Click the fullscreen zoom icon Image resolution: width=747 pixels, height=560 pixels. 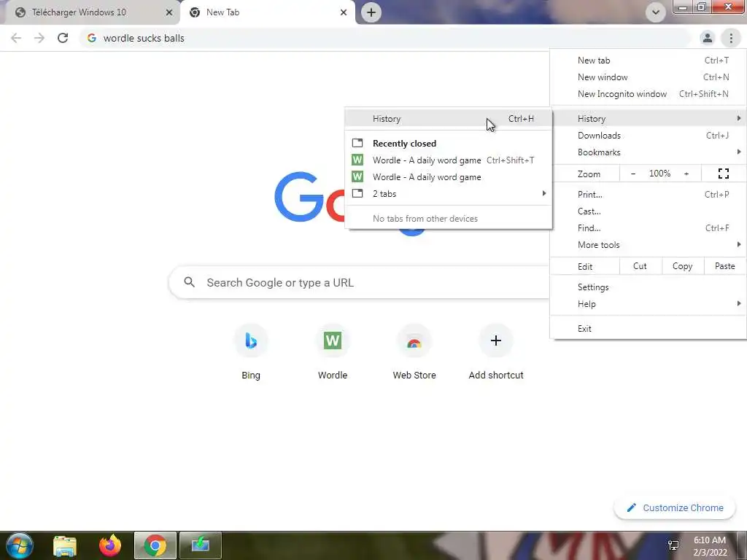coord(723,174)
